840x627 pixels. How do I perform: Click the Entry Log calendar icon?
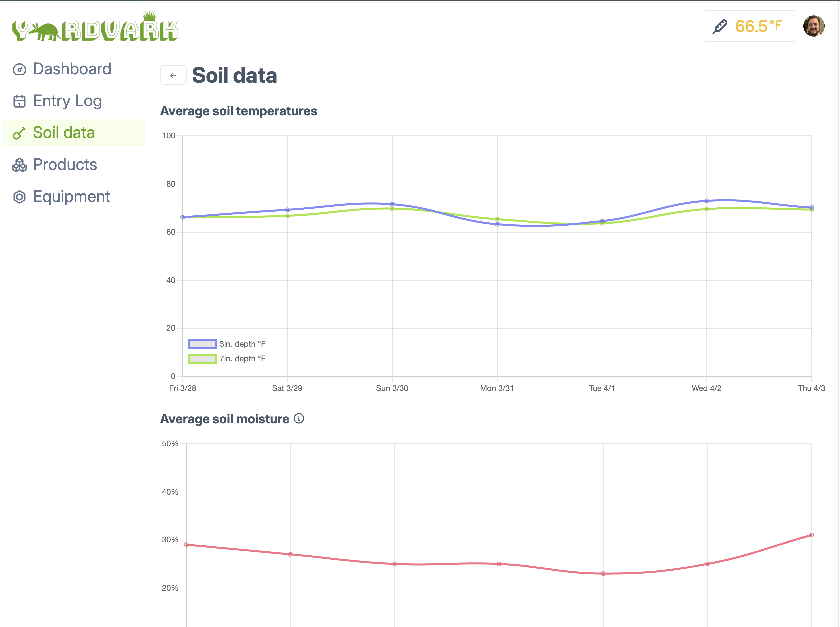point(19,101)
